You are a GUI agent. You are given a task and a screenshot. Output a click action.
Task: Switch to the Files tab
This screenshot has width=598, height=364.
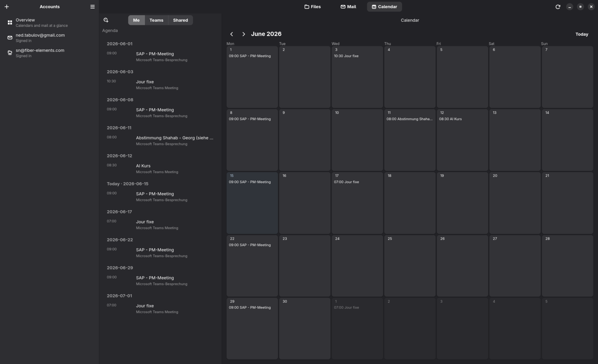[x=312, y=7]
